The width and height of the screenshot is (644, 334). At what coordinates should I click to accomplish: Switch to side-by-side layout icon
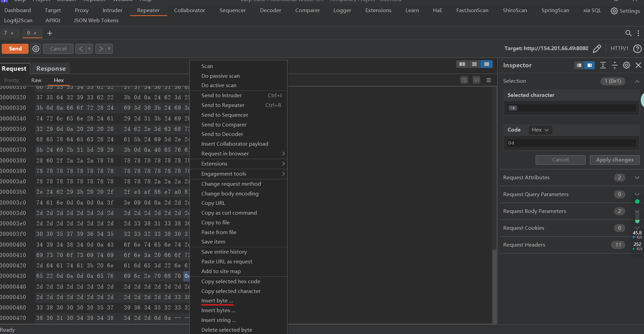[462, 64]
